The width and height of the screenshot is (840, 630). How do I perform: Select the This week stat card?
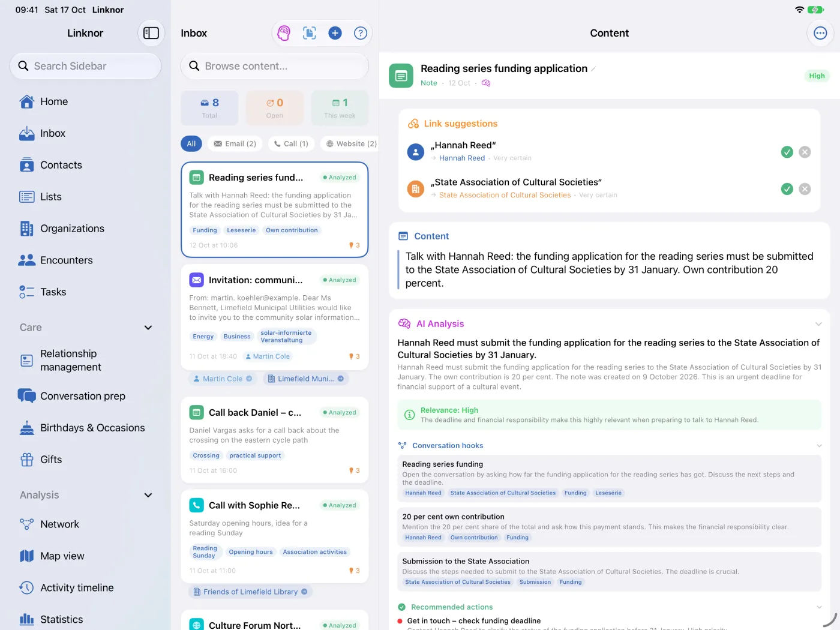(x=340, y=108)
